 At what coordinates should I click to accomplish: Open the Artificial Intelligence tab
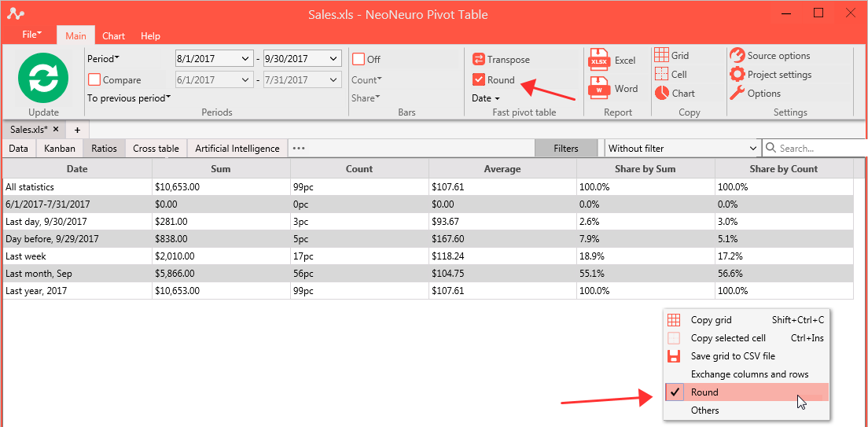(x=237, y=149)
